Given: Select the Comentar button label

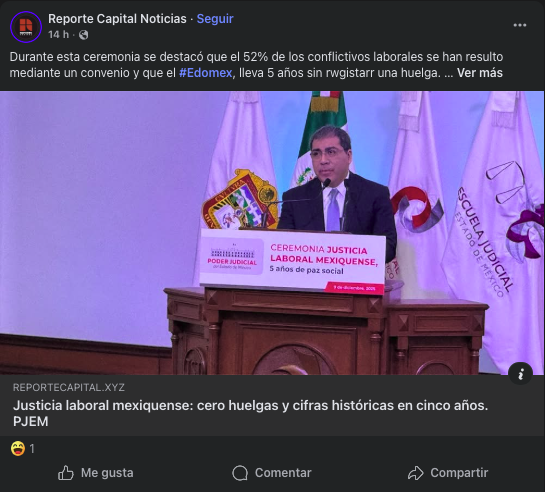Looking at the screenshot, I should [x=283, y=473].
